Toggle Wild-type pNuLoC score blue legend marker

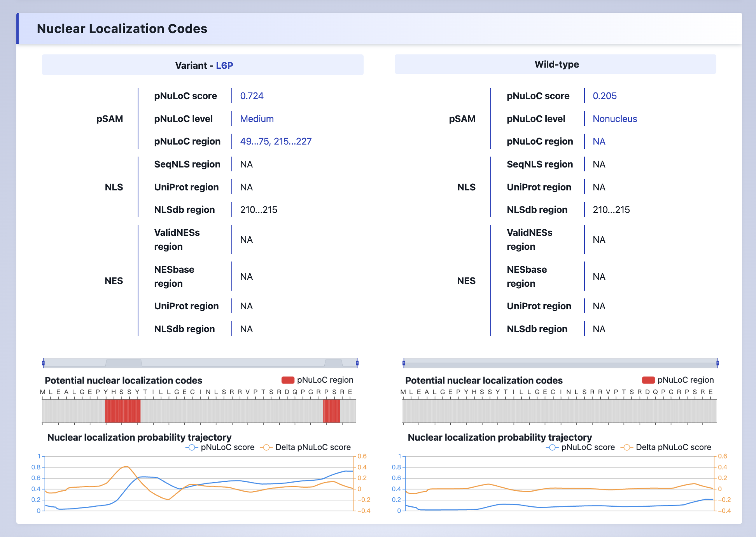click(x=552, y=447)
